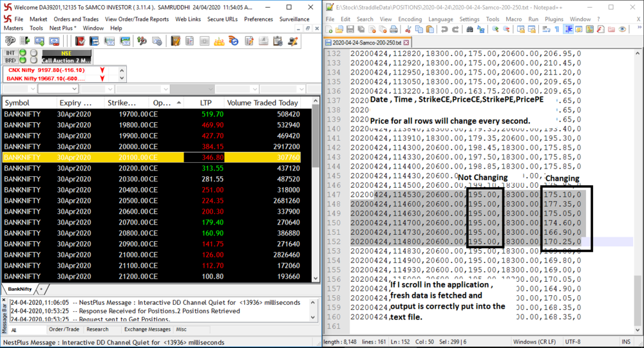The image size is (644, 348).
Task: Toggle the highlighted Indent guide icon in Notepad++
Action: tap(569, 29)
